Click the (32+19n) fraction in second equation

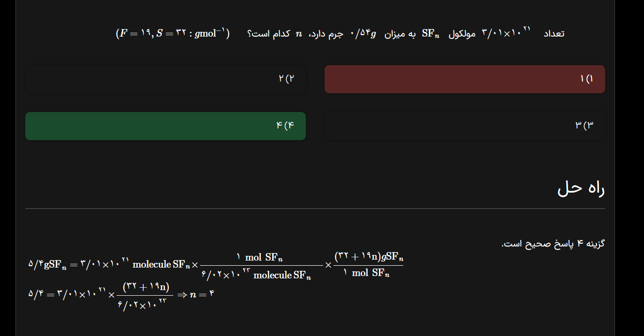click(x=145, y=295)
